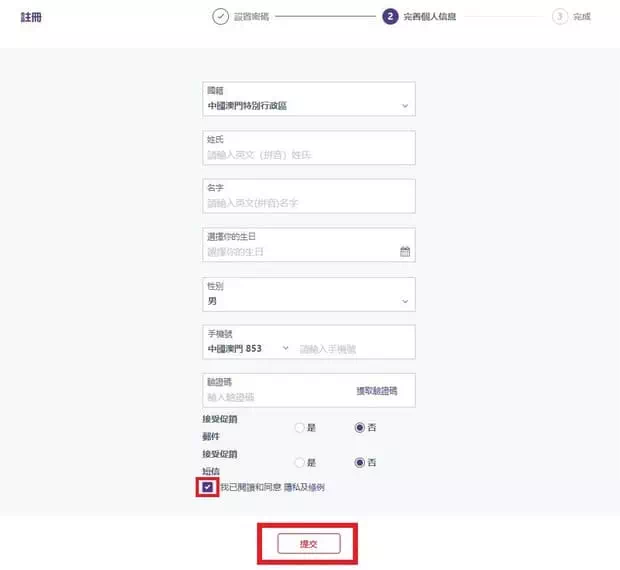Screen dimensions: 620x570
Task: Click the get verification code link
Action: (x=377, y=391)
